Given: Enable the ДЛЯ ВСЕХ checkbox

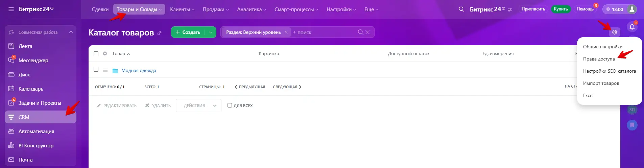Looking at the screenshot, I should 230,105.
